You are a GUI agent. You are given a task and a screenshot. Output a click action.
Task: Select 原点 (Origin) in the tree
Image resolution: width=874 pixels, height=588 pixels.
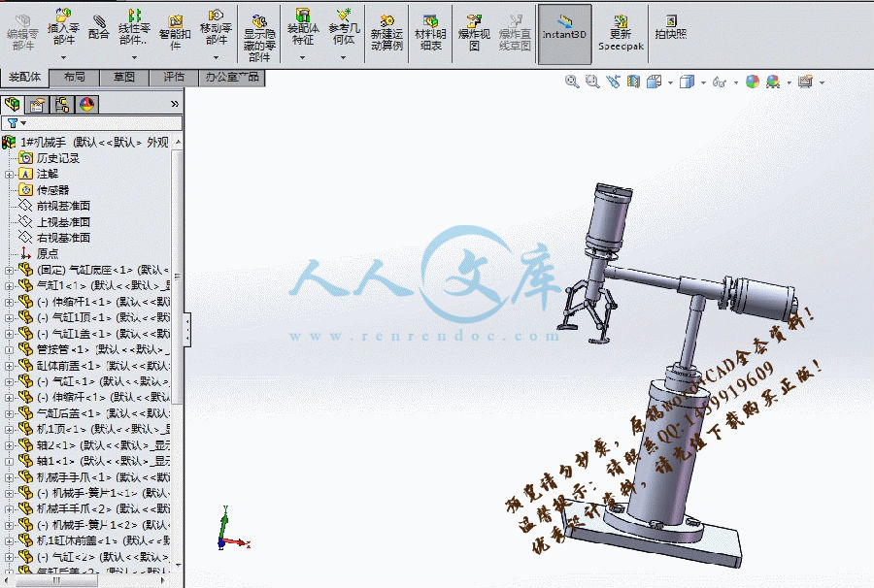coord(48,254)
